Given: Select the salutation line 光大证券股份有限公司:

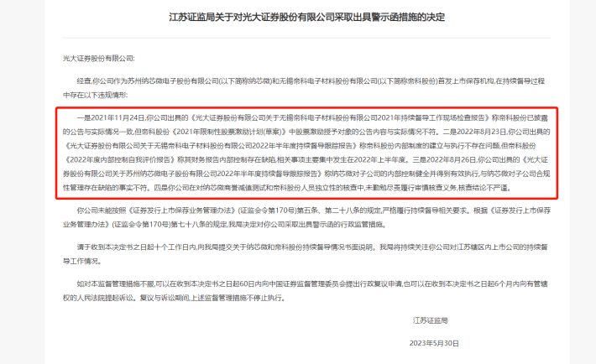Looking at the screenshot, I should (x=99, y=59).
